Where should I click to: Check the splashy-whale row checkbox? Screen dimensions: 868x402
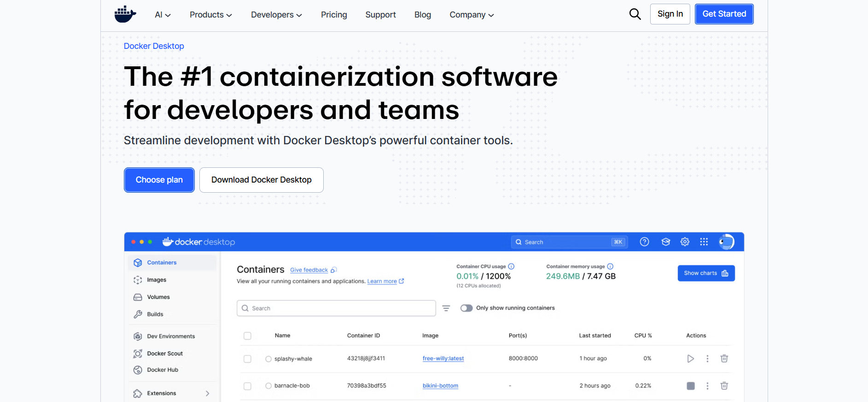click(x=247, y=359)
